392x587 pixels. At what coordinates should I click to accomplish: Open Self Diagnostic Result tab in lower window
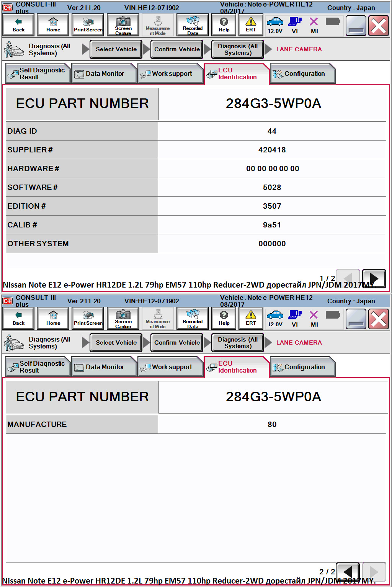(x=38, y=367)
